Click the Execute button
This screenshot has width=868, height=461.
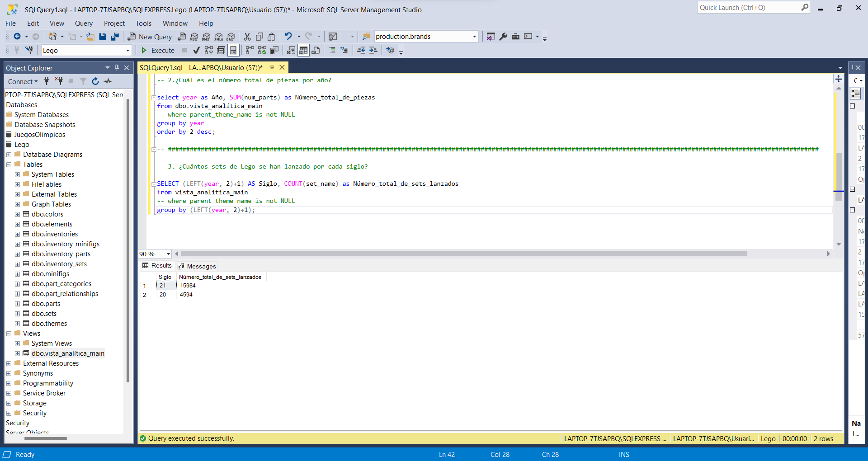[x=158, y=50]
